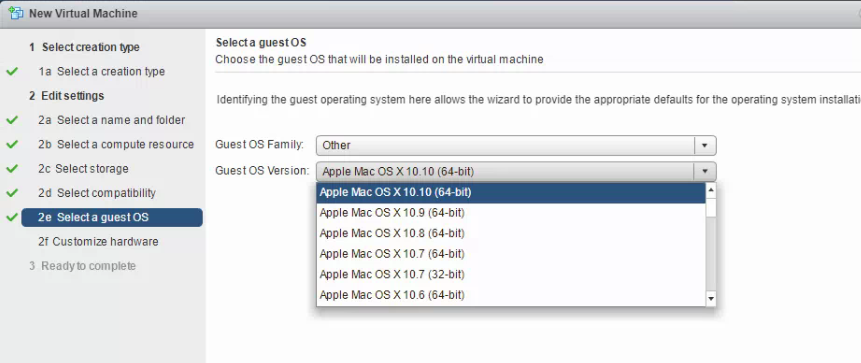Collapse the Guest OS Version dropdown arrow
This screenshot has width=861, height=363.
click(705, 171)
